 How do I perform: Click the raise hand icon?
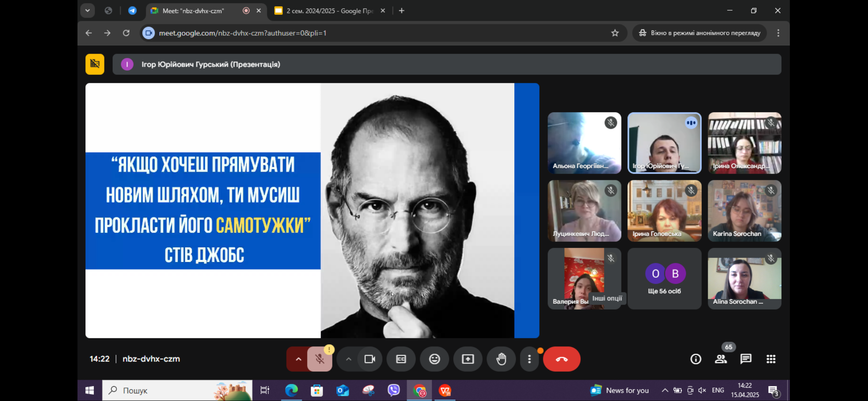pyautogui.click(x=501, y=359)
